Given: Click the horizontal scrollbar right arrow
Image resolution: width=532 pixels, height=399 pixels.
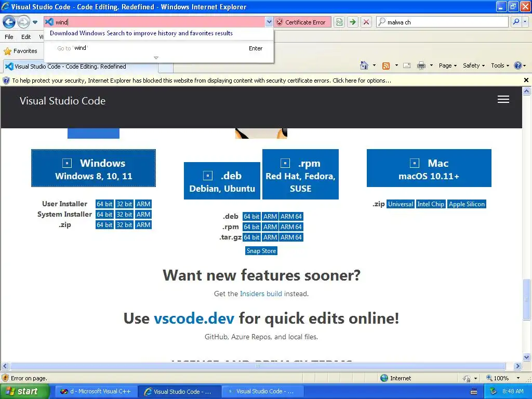Looking at the screenshot, I should 517,366.
